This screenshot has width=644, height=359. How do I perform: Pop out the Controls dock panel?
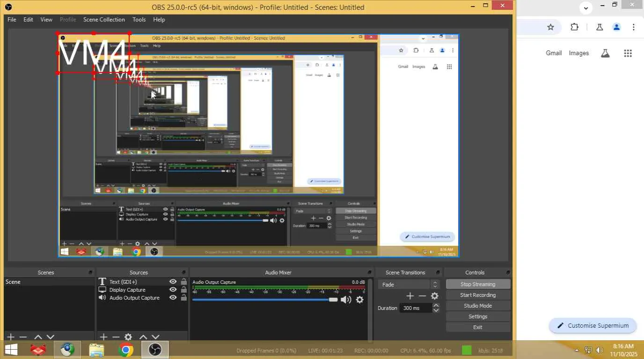click(508, 273)
